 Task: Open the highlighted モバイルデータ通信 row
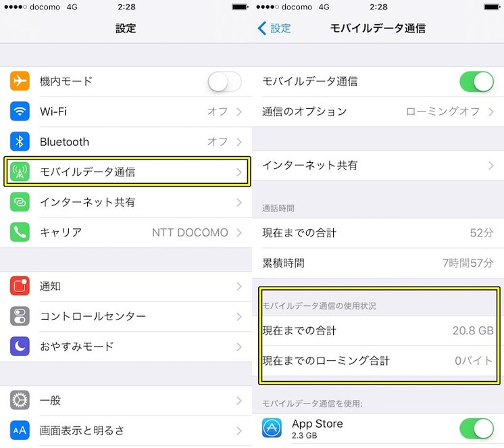(x=126, y=172)
